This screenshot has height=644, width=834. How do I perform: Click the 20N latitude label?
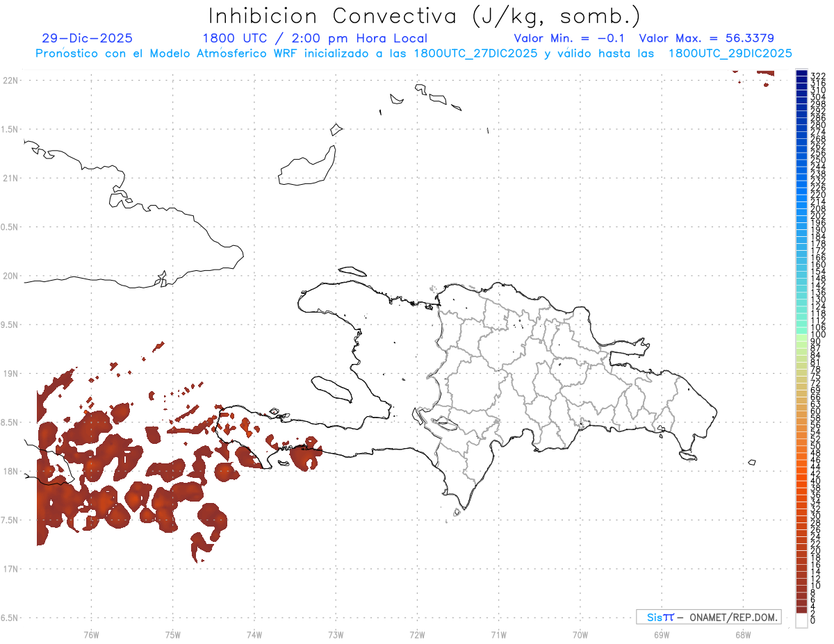pos(10,276)
